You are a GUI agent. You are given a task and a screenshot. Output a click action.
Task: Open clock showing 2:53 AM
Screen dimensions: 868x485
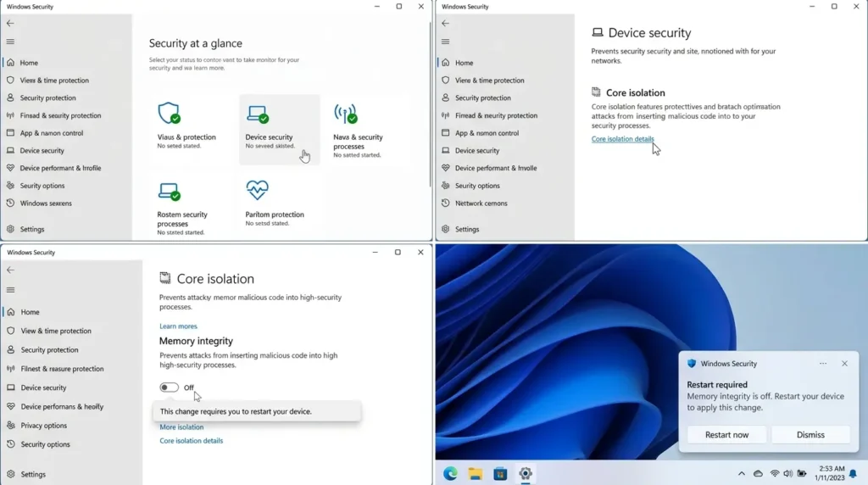(831, 473)
